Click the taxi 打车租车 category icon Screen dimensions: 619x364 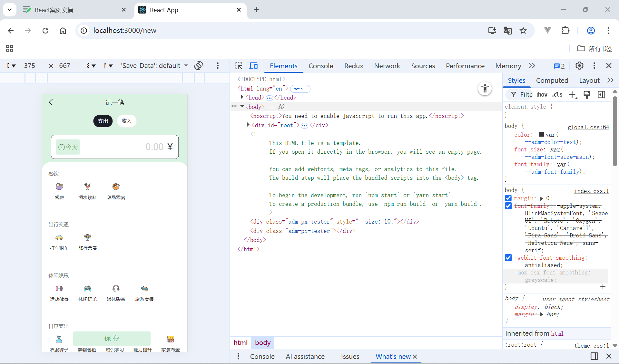tap(59, 238)
